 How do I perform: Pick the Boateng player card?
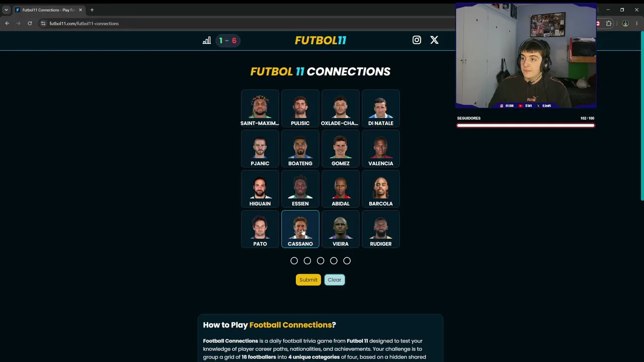pos(300,148)
